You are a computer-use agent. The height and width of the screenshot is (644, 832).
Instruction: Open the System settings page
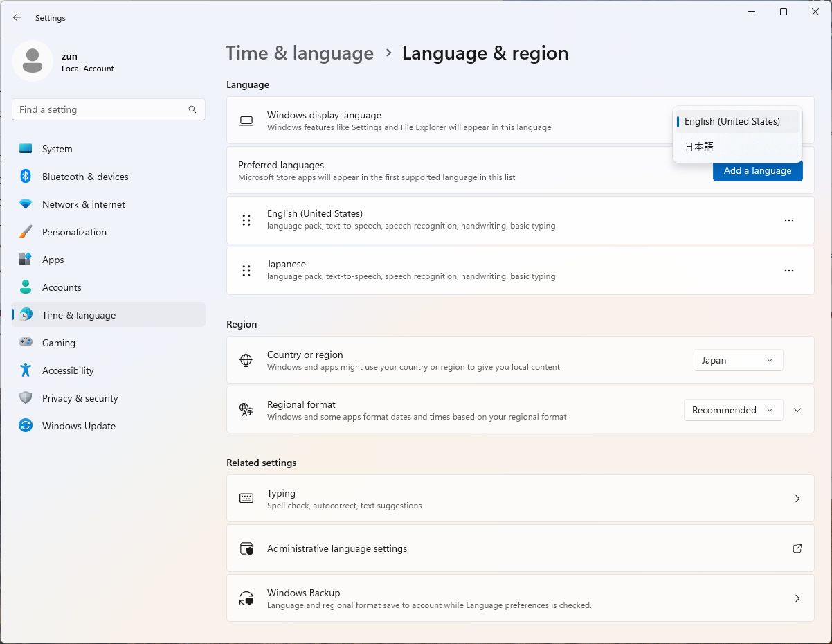point(109,149)
